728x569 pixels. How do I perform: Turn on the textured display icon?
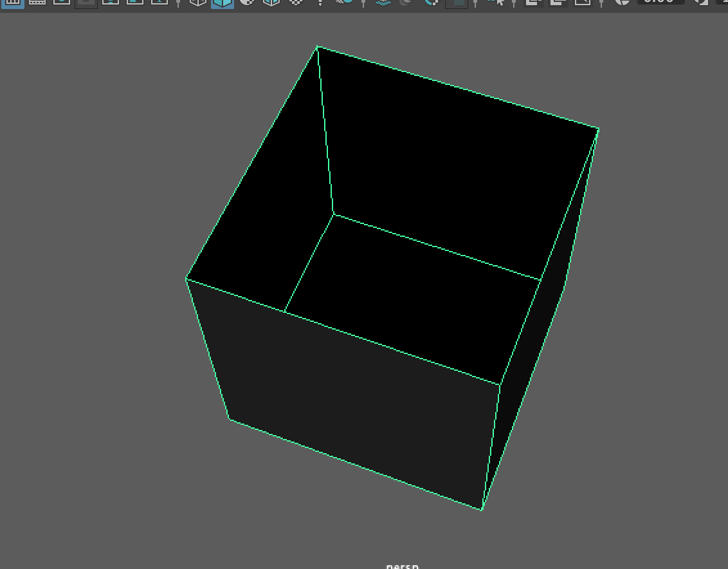pos(296,2)
